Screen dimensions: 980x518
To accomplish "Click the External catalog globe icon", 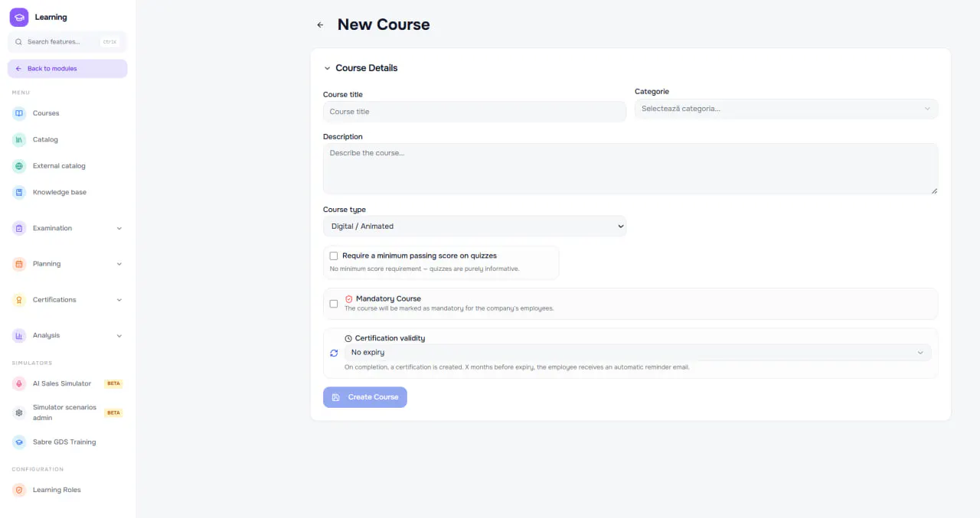I will (19, 166).
